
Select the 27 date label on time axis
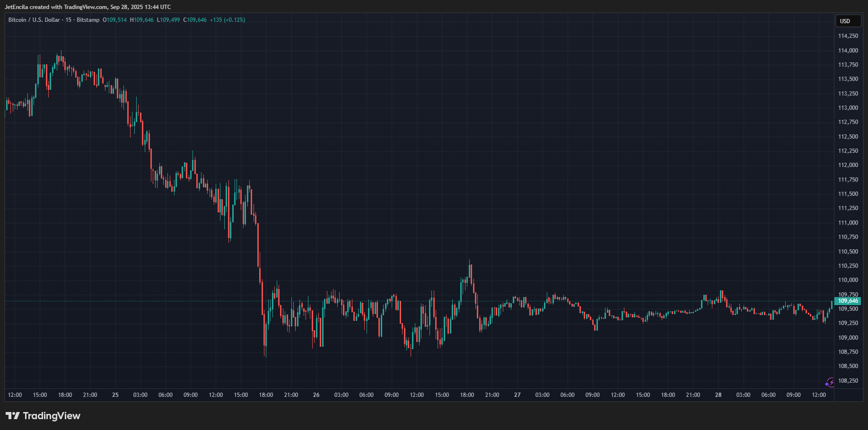point(517,395)
